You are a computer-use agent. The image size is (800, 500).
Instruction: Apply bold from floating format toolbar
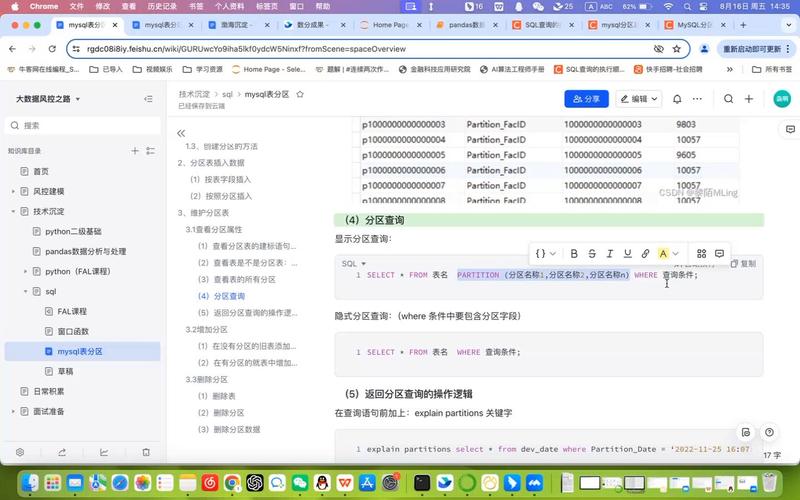tap(574, 254)
